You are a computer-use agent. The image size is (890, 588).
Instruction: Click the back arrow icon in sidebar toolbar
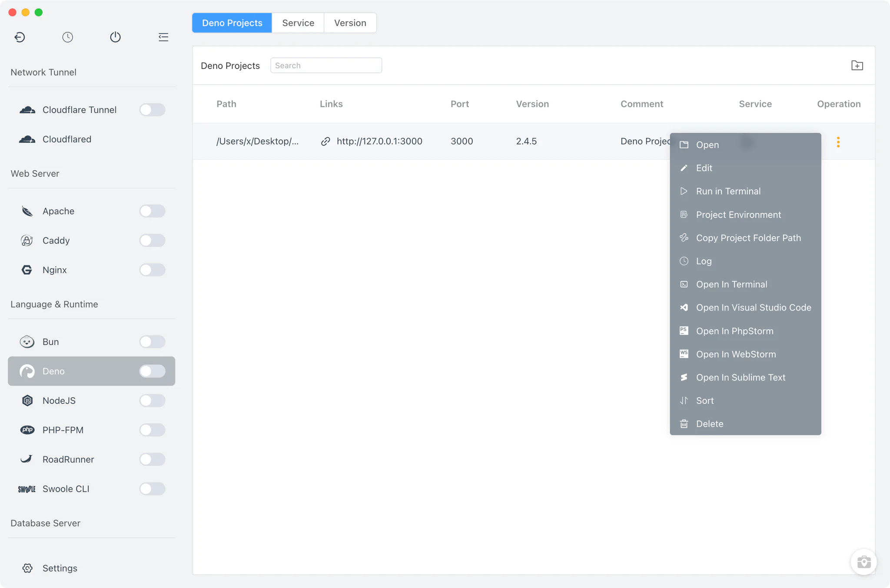20,37
